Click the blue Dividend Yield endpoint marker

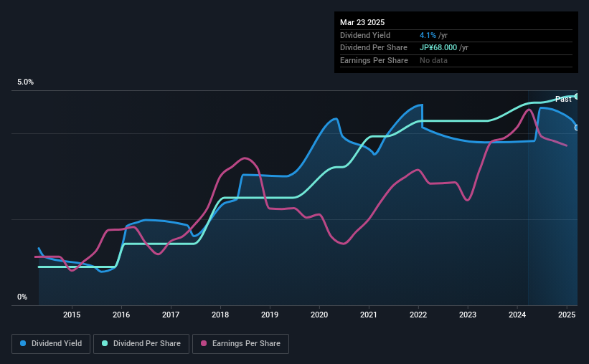577,128
